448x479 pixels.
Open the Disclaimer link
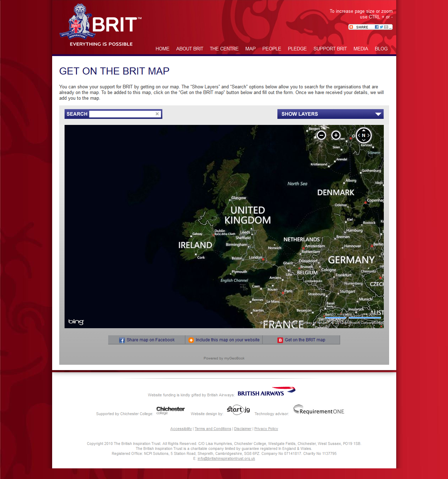tap(243, 429)
